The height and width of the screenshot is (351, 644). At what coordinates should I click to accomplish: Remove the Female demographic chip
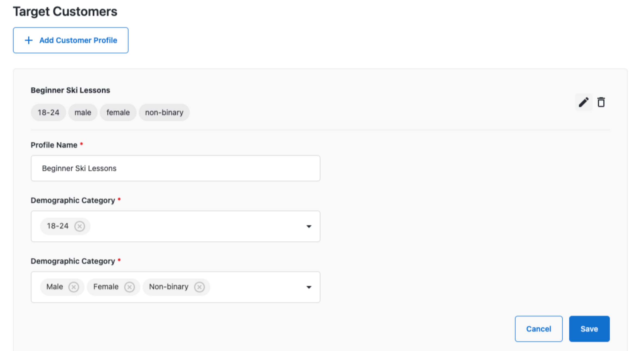[x=130, y=287]
